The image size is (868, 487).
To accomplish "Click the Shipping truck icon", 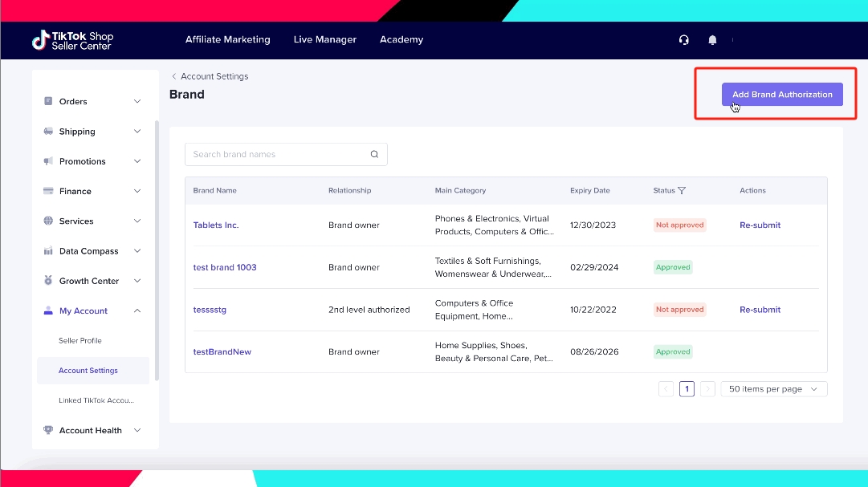I will (48, 131).
